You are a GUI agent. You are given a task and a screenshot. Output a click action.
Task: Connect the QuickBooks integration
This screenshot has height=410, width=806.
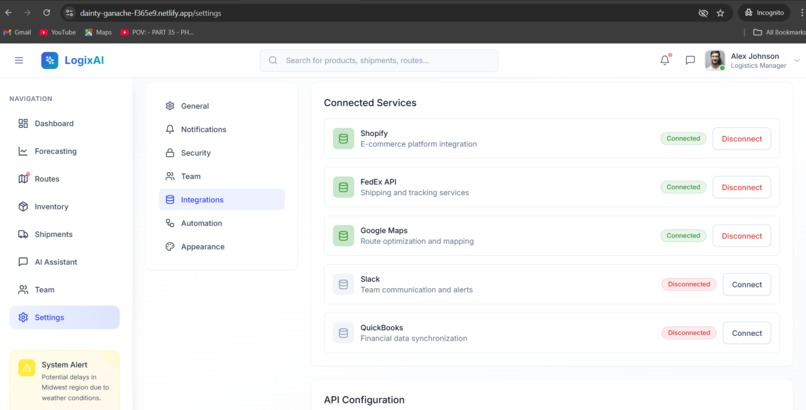[747, 333]
